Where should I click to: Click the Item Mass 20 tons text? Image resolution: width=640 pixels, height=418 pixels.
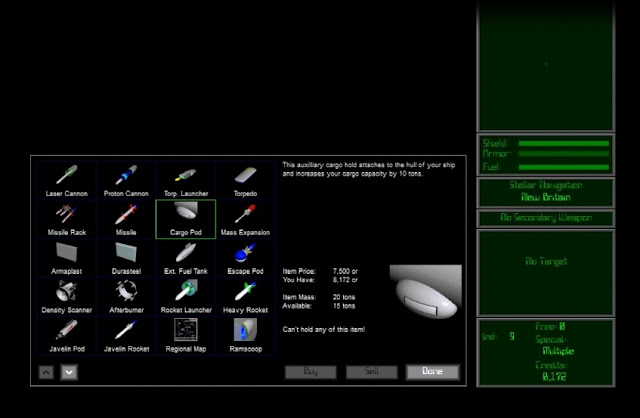coord(319,297)
